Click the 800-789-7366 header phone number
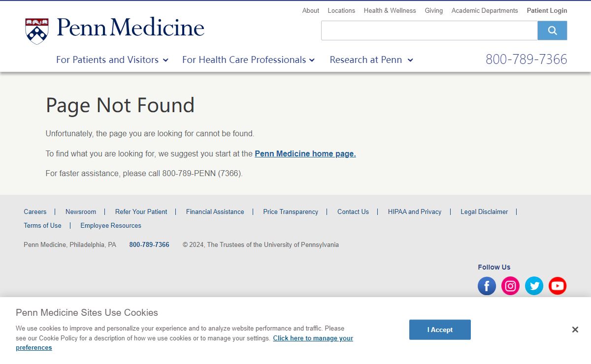This screenshot has width=591, height=364. pos(526,60)
